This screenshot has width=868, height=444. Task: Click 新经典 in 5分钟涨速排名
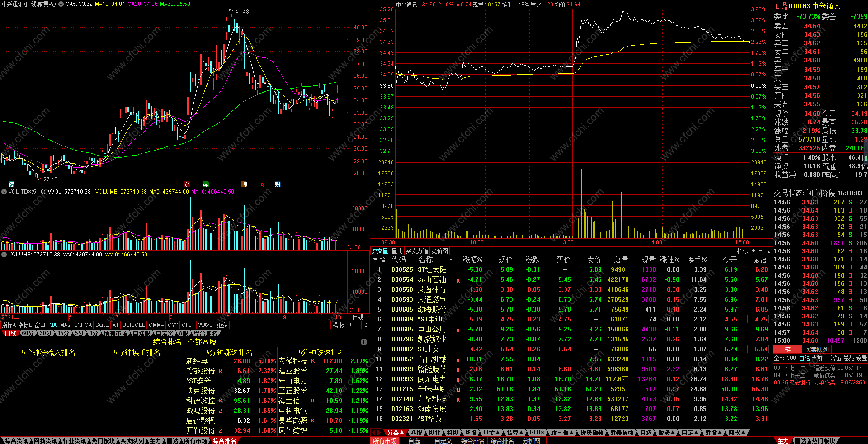(197, 361)
